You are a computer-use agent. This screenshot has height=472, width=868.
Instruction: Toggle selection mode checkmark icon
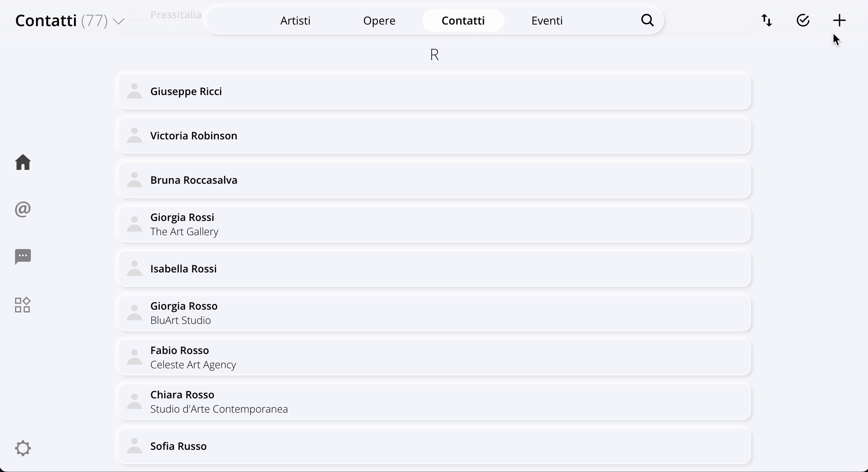point(803,20)
